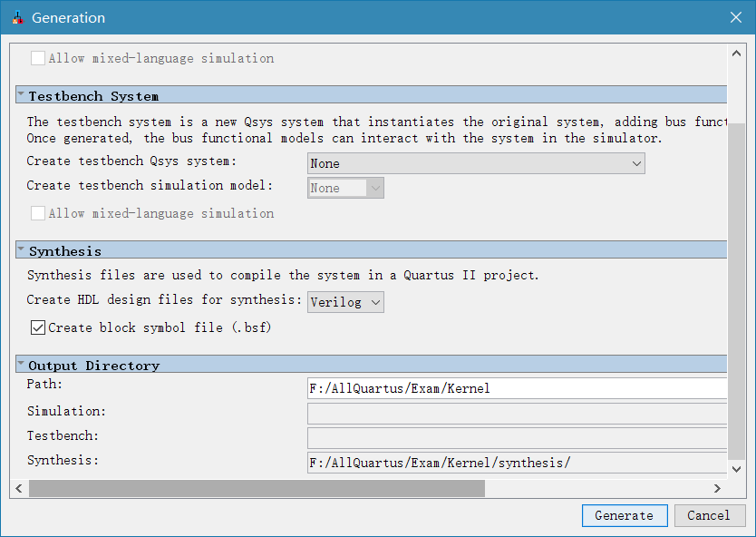This screenshot has width=756, height=537.
Task: Click the Testbench directory field
Action: click(517, 438)
